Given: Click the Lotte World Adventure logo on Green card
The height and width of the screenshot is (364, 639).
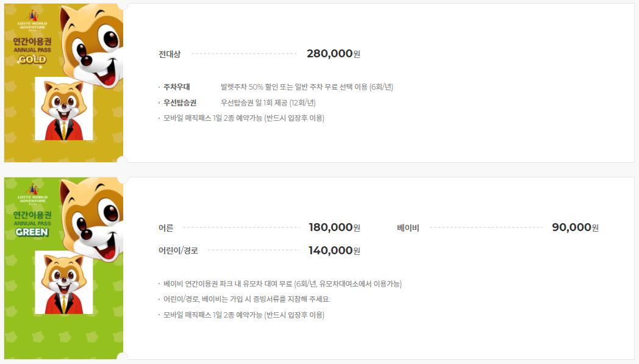Looking at the screenshot, I should pos(32,194).
